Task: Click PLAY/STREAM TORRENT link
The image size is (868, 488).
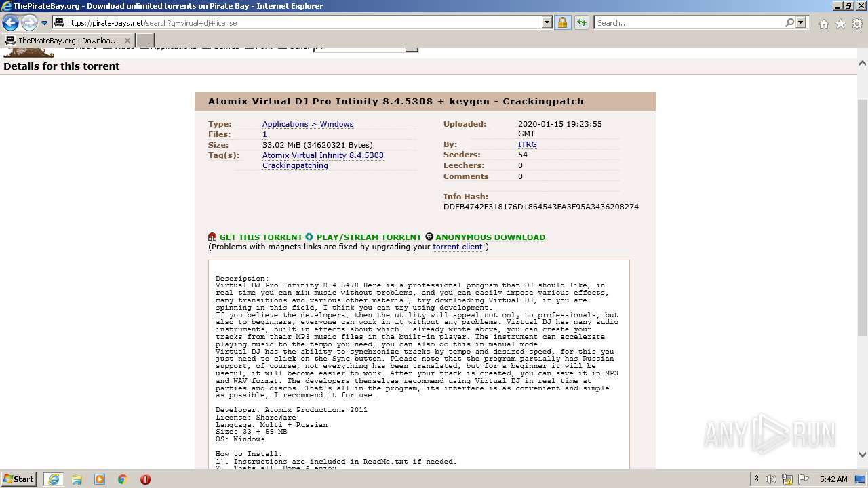Action: [369, 237]
